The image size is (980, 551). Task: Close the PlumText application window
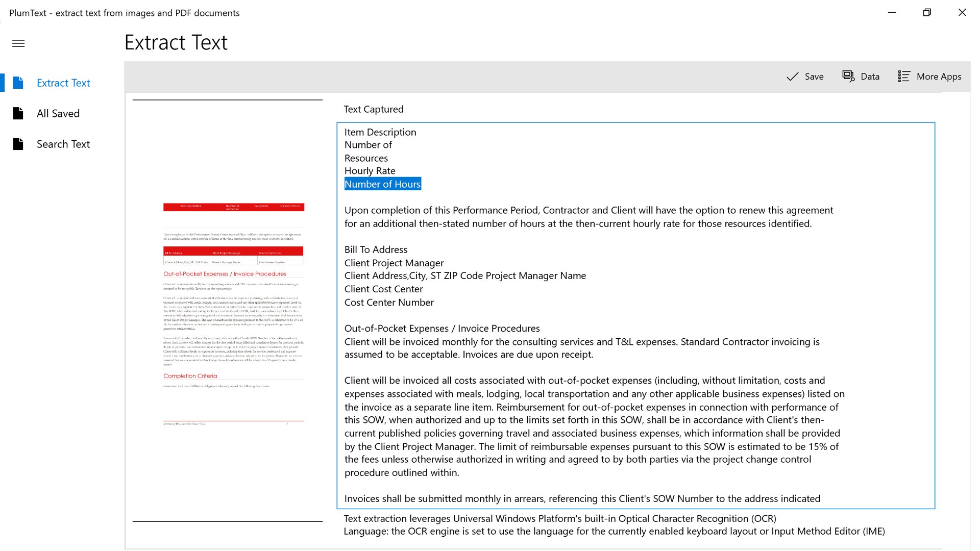[x=962, y=13]
